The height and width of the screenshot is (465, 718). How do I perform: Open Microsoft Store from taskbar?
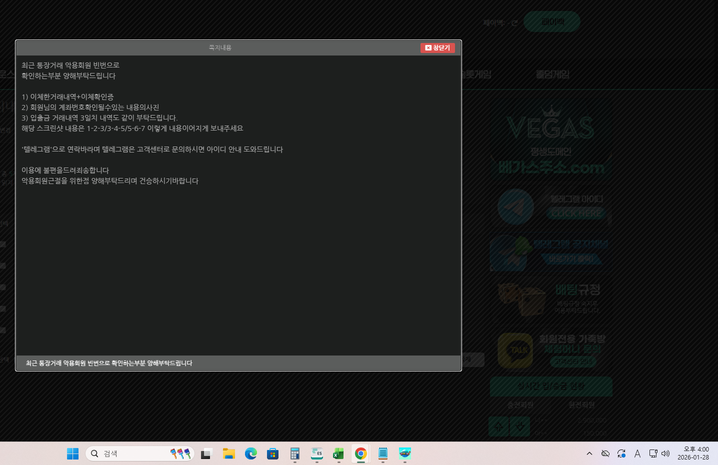click(x=272, y=454)
